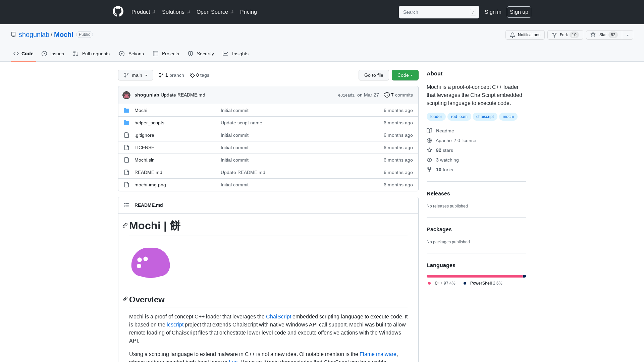
Task: Focus the Search input field
Action: pyautogui.click(x=439, y=12)
